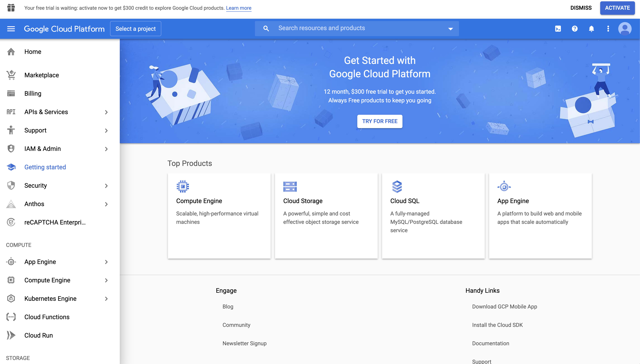
Task: Expand Anthos submenu chevron
Action: (106, 204)
